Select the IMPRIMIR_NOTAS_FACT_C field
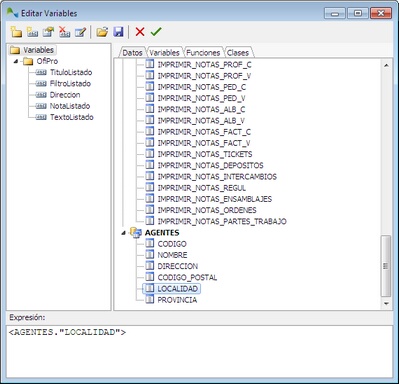The image size is (399, 384). (204, 132)
